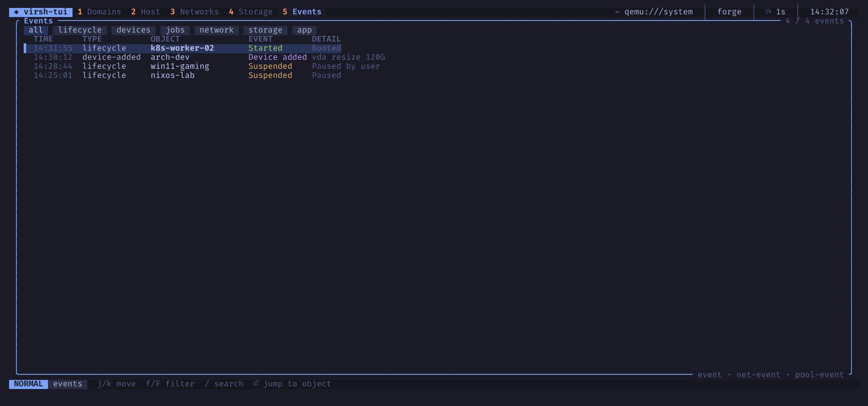Click the virsh-tui diamond logo icon
Screen dimensions: 868x406
(16, 12)
